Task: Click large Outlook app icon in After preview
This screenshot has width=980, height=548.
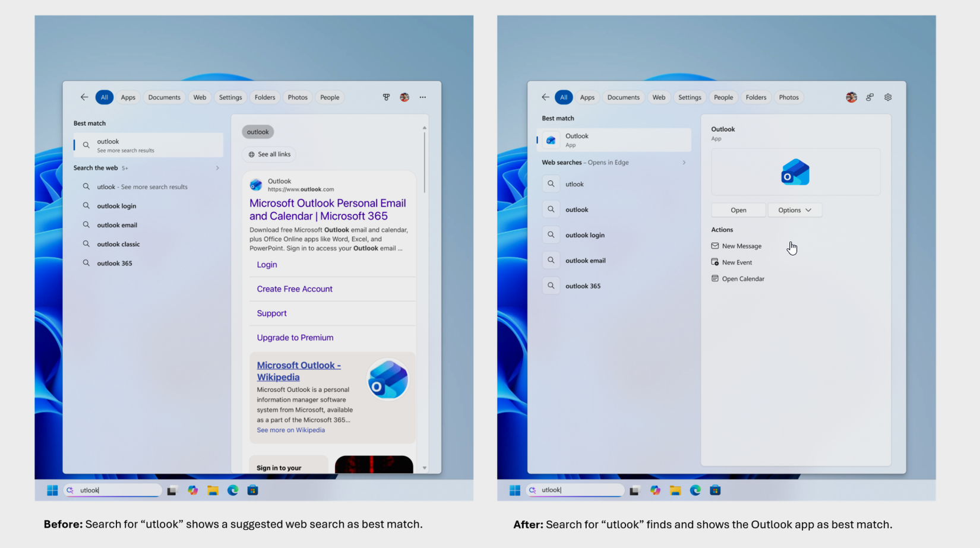Action: coord(795,172)
